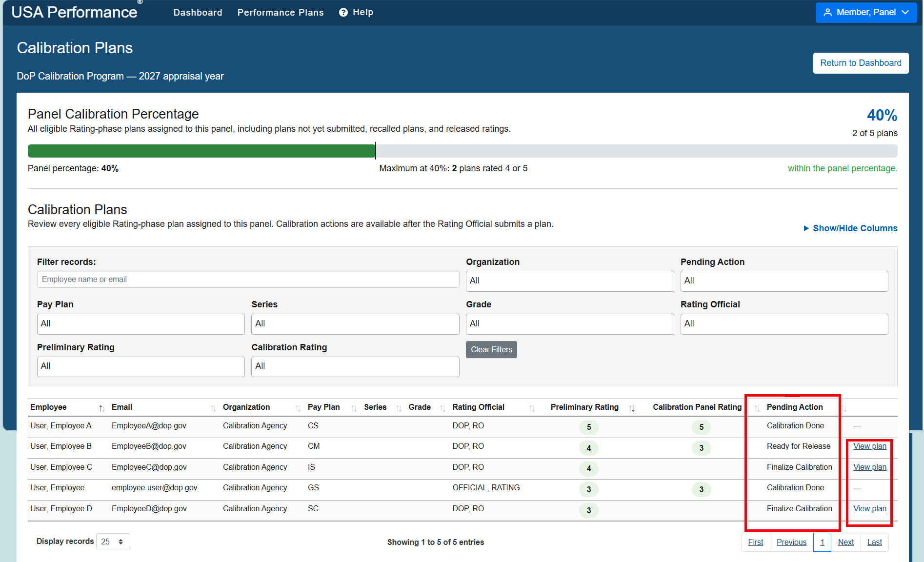
Task: Click EmployeeA@dop.gov email cell
Action: click(149, 425)
